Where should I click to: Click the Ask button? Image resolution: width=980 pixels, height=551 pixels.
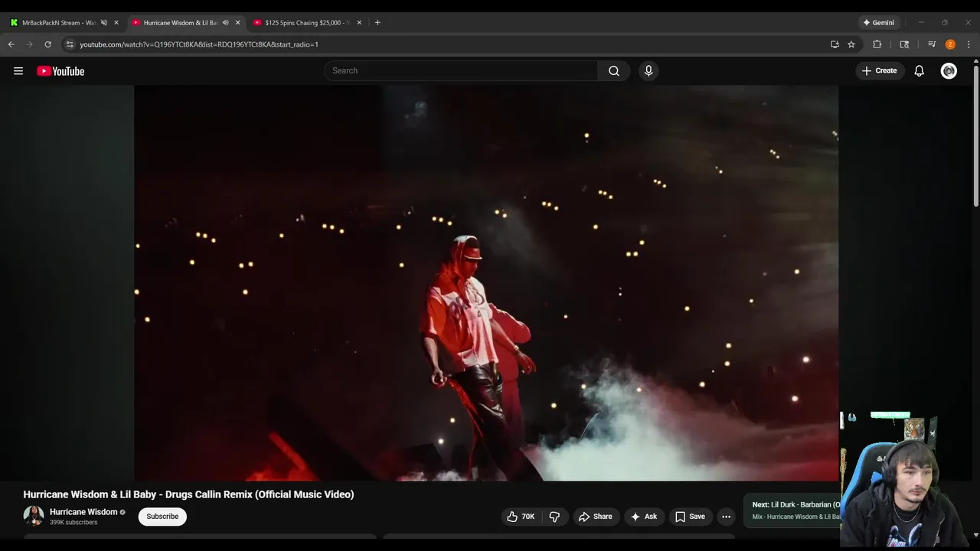[x=643, y=517]
